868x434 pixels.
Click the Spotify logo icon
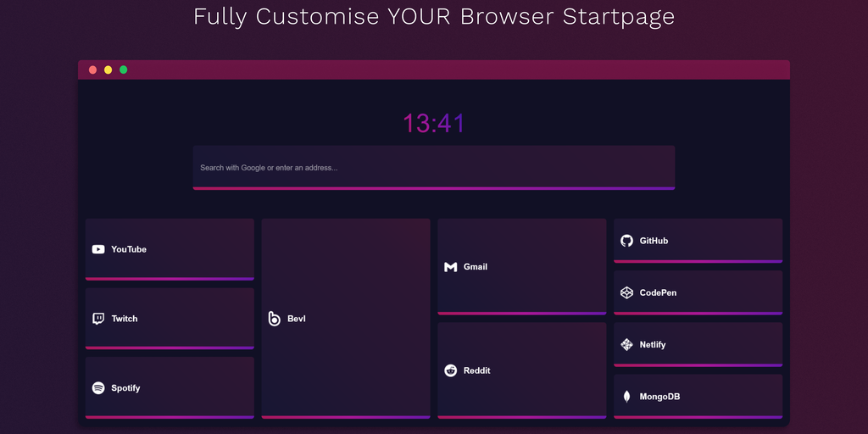(98, 388)
